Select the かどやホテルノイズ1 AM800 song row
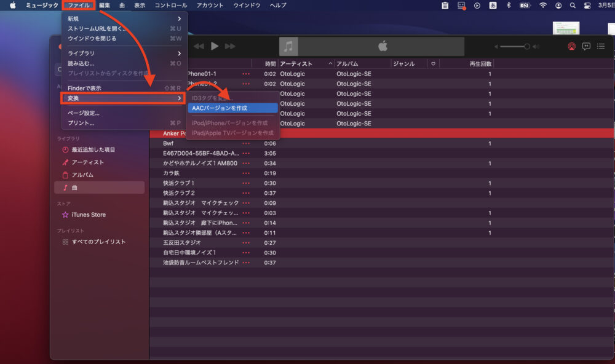Viewport: 615px width, 364px height. click(x=382, y=163)
